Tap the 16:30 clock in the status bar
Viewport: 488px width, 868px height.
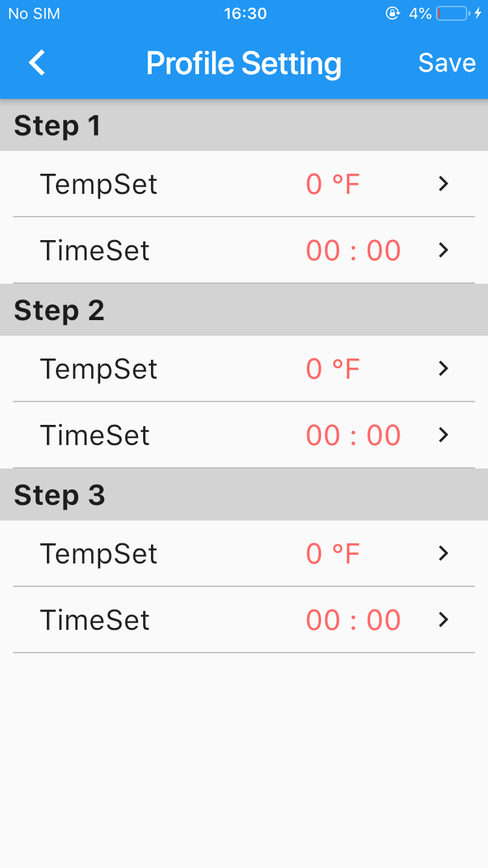click(245, 14)
